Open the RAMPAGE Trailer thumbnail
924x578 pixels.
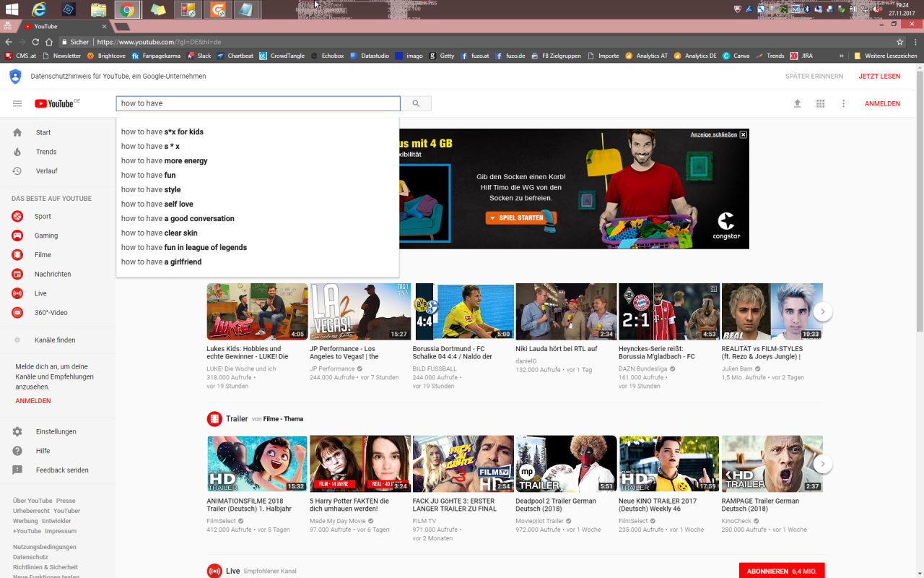(x=772, y=464)
